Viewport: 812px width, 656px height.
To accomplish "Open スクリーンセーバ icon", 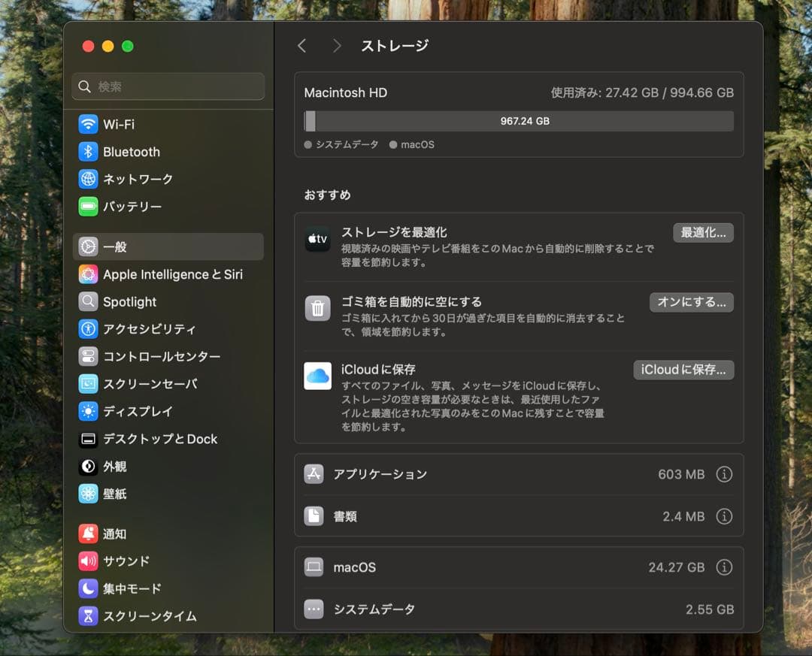I will click(88, 384).
